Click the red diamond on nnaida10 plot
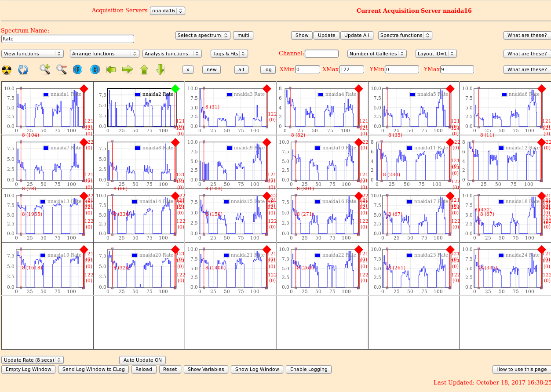The image size is (551, 392). point(358,142)
